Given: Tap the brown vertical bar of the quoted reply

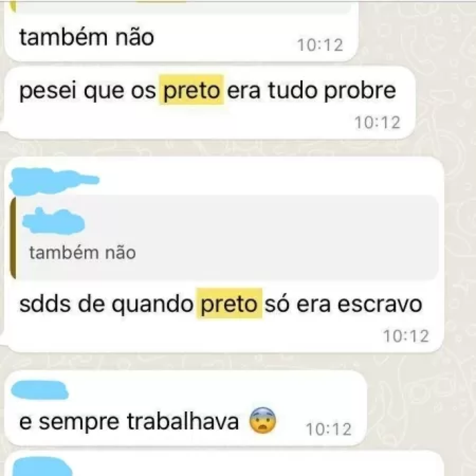Looking at the screenshot, I should click(13, 238).
